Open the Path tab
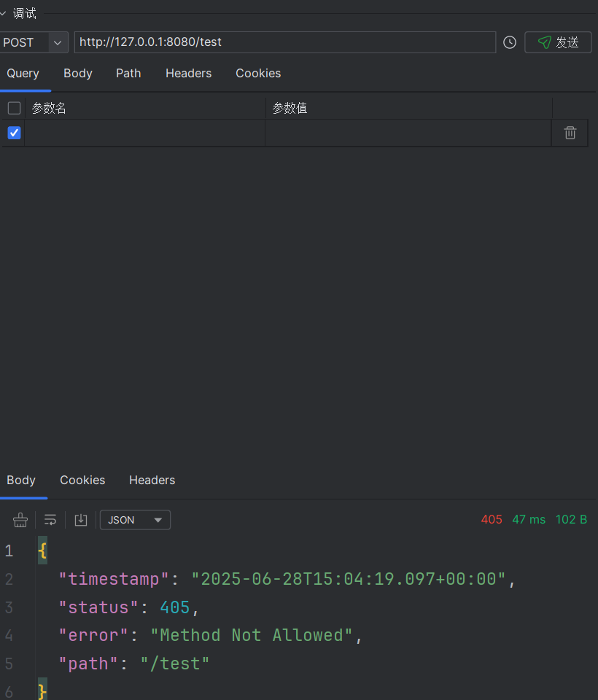Viewport: 598px width, 700px height. [128, 73]
